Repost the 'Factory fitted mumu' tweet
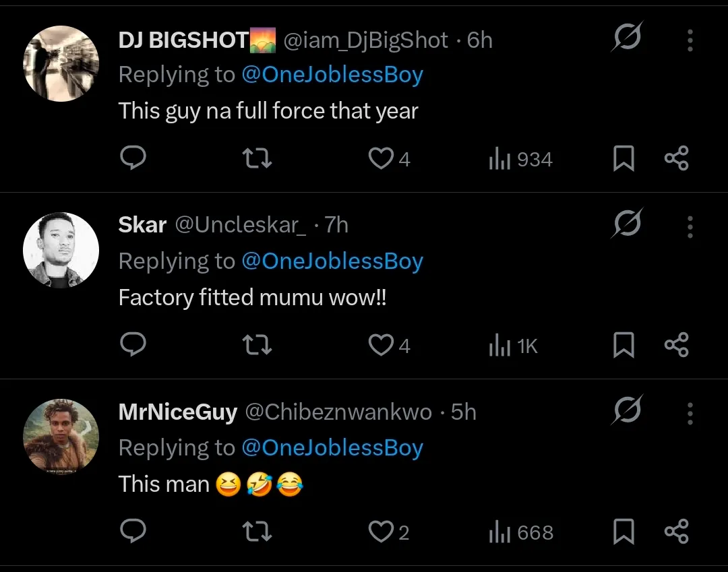The width and height of the screenshot is (728, 572). coord(257,345)
